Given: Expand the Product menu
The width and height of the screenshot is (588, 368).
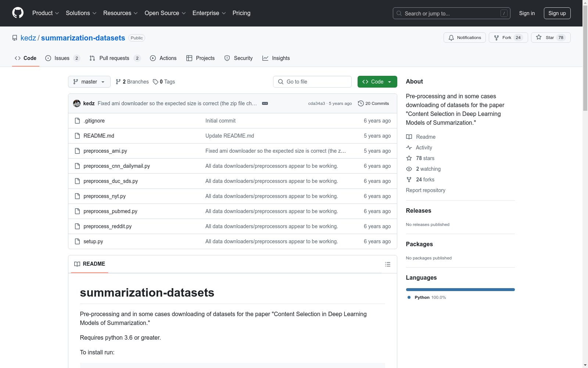Looking at the screenshot, I should coord(46,13).
